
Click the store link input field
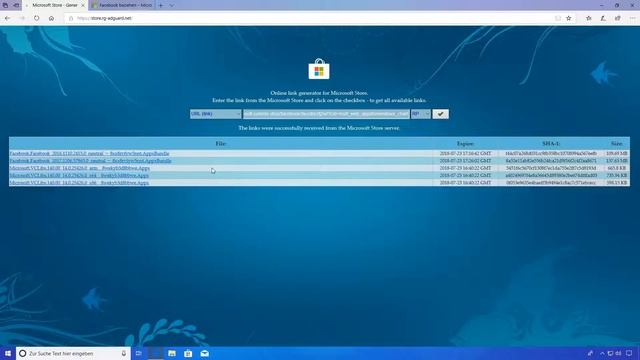(x=326, y=114)
